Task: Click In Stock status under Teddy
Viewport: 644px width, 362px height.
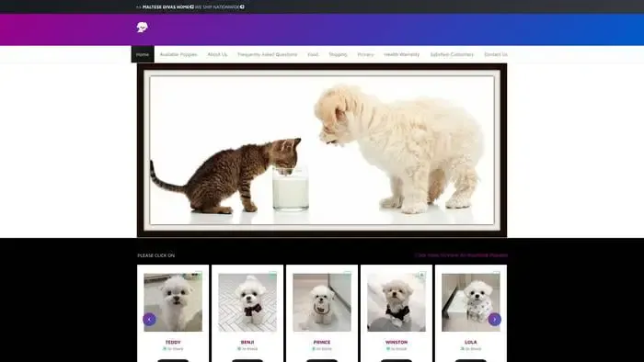Action: click(173, 349)
